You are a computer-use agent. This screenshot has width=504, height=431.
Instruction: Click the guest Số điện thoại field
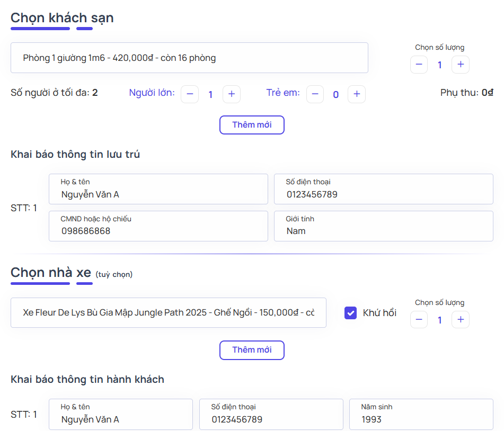tap(383, 189)
